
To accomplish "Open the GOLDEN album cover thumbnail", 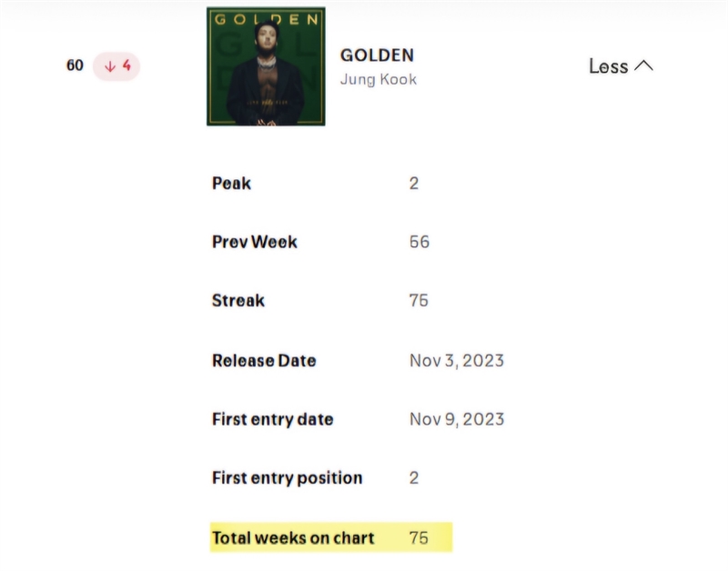I will (x=266, y=66).
